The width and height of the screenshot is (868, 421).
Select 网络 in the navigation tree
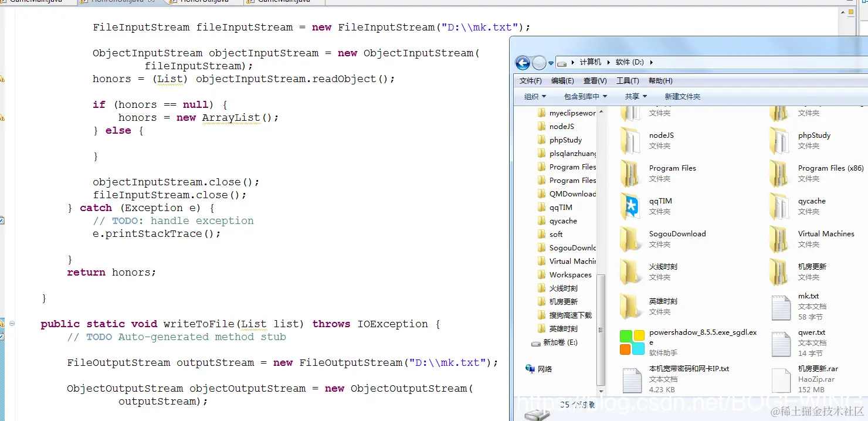tap(538, 369)
